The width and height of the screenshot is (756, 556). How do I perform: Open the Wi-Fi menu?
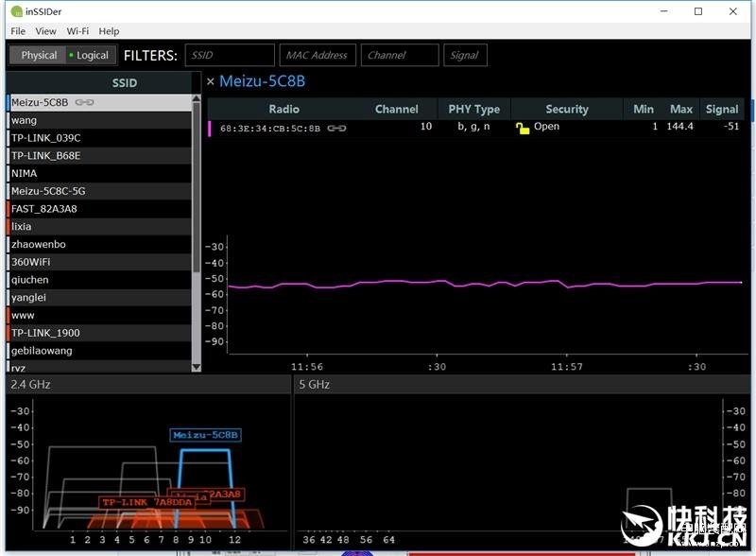point(77,31)
